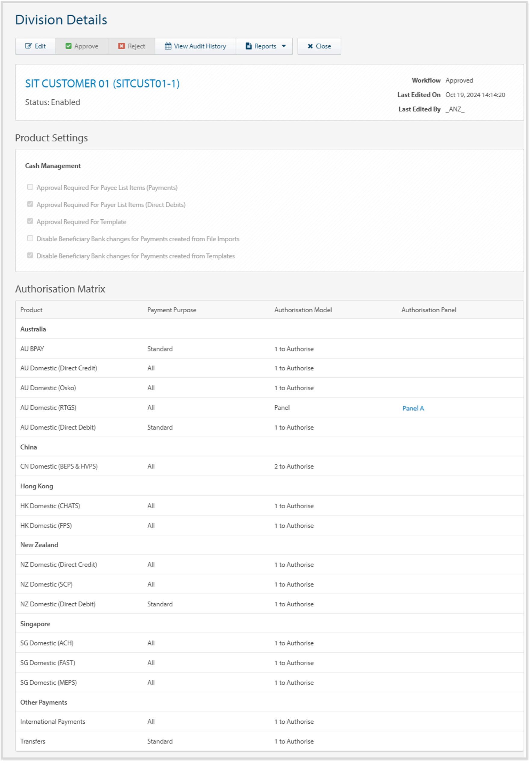The height and width of the screenshot is (764, 532).
Task: Open the Panel A authorisation link
Action: (x=413, y=408)
